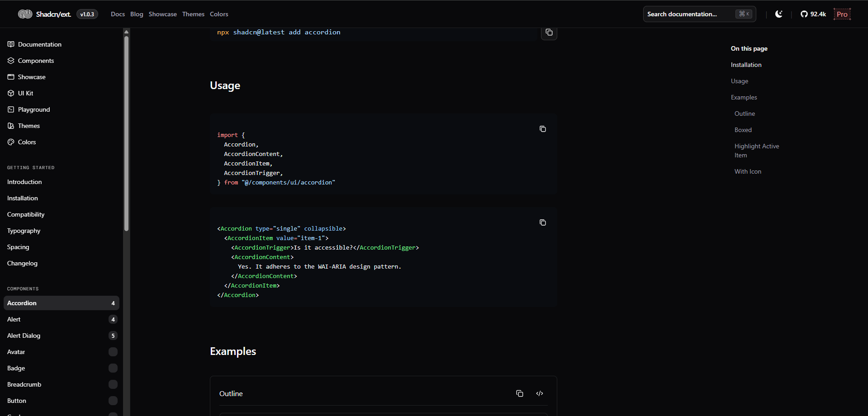This screenshot has width=868, height=416.
Task: Toggle dark mode with moon icon
Action: 778,14
